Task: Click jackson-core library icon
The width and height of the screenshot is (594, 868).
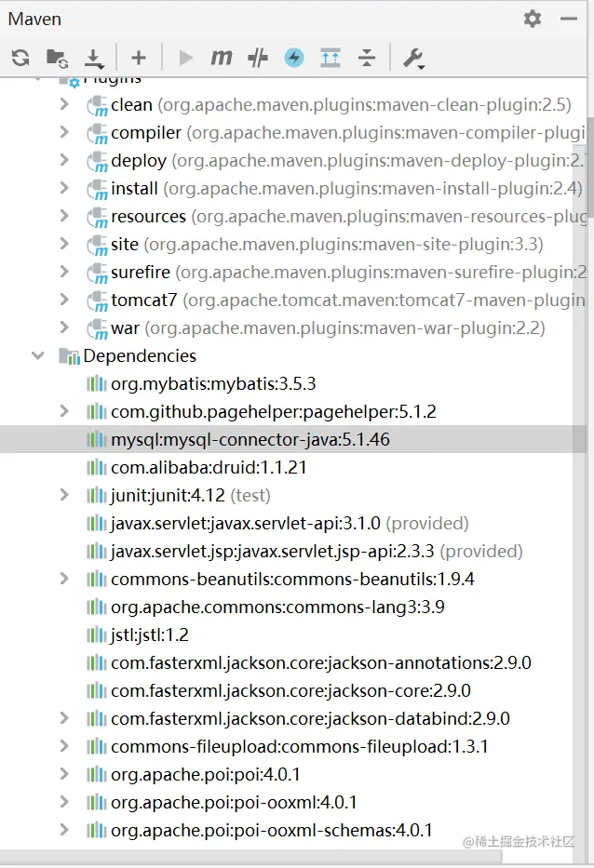Action: (x=97, y=690)
